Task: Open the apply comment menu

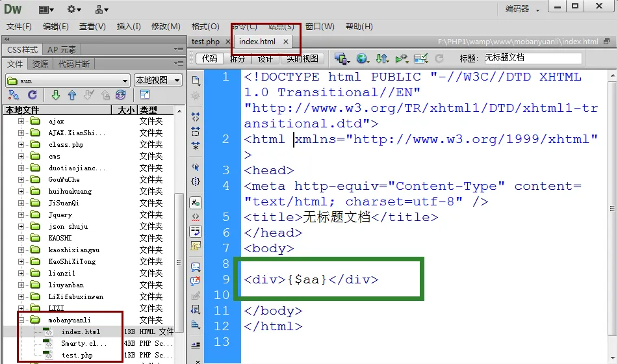Action: 196,267
